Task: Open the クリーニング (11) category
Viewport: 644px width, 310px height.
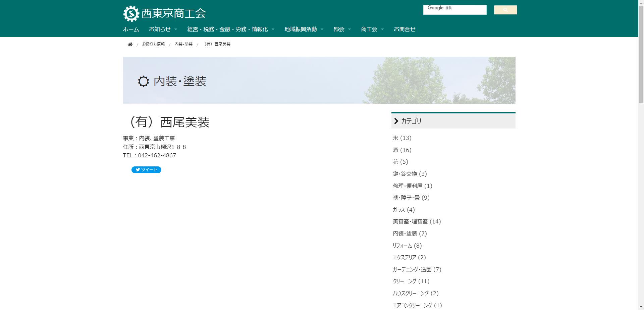Action: (411, 281)
